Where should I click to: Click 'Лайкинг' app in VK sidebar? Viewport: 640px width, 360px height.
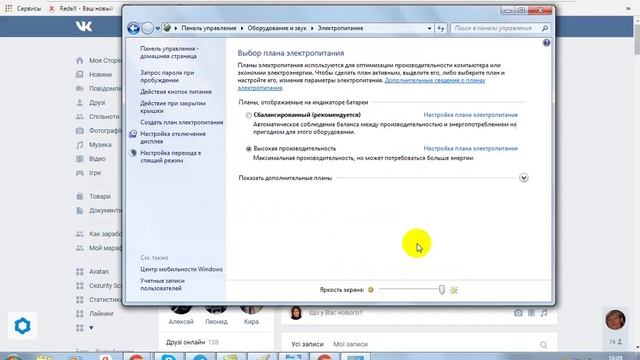pos(102,314)
